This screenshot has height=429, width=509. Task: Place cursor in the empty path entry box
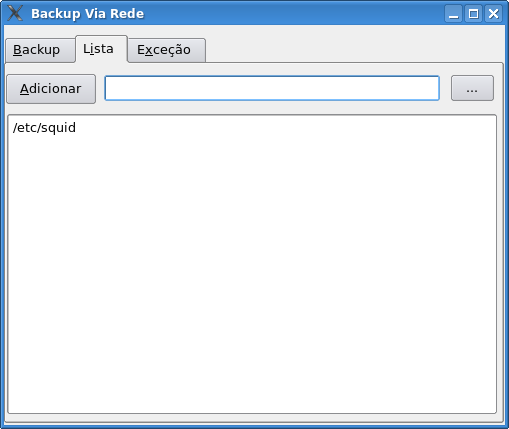272,88
